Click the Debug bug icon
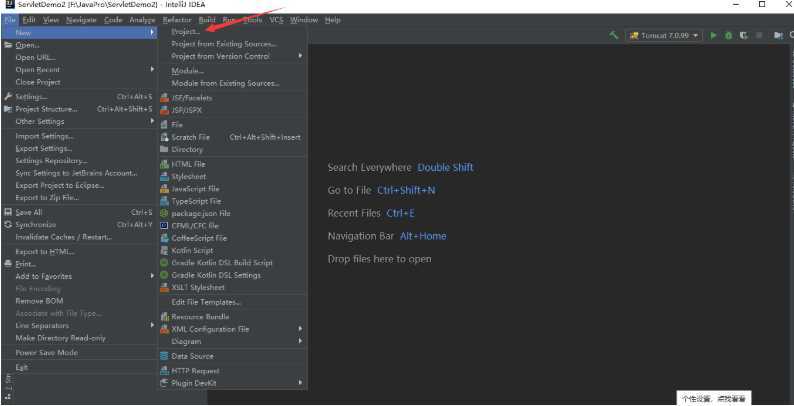794x406 pixels. click(729, 35)
